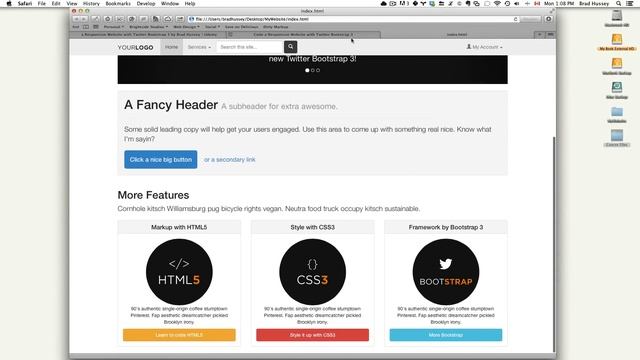Open Macintosh HD drive on desktop
This screenshot has width=640, height=360.
tap(617, 19)
